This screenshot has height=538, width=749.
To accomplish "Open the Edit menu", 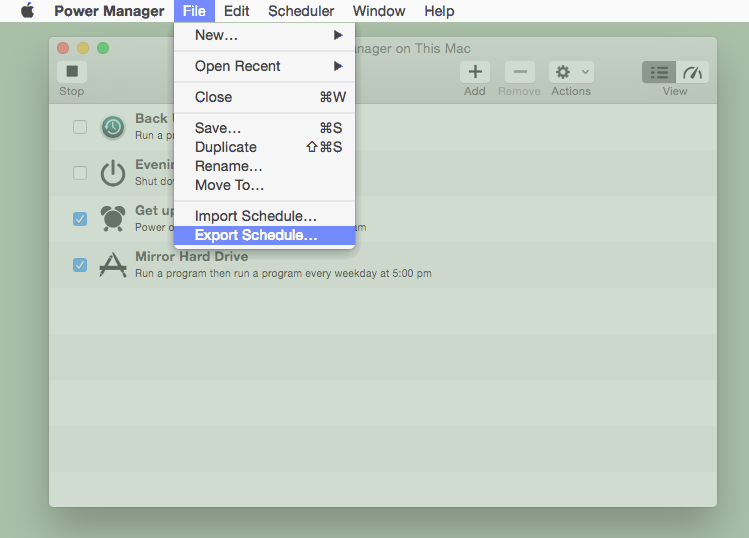I will (236, 11).
